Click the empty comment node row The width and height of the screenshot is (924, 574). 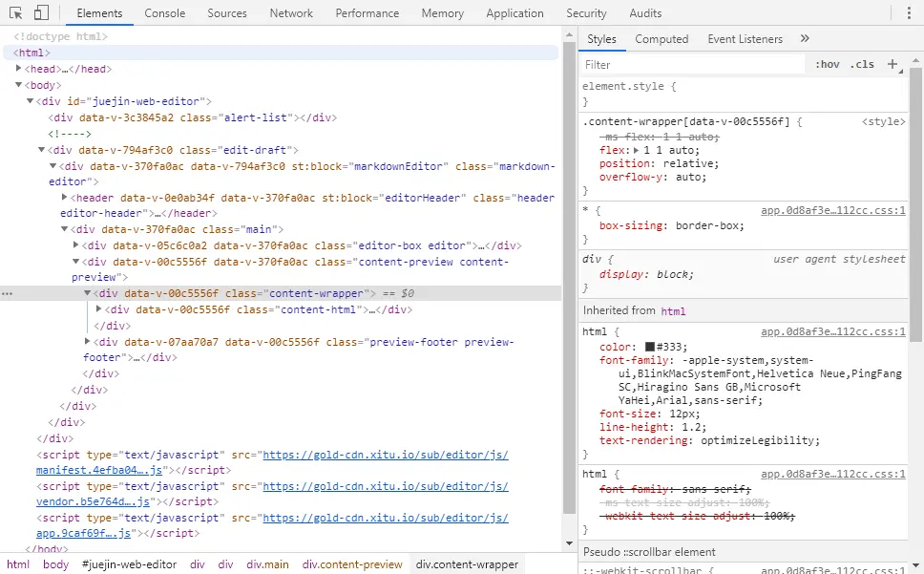(x=70, y=134)
